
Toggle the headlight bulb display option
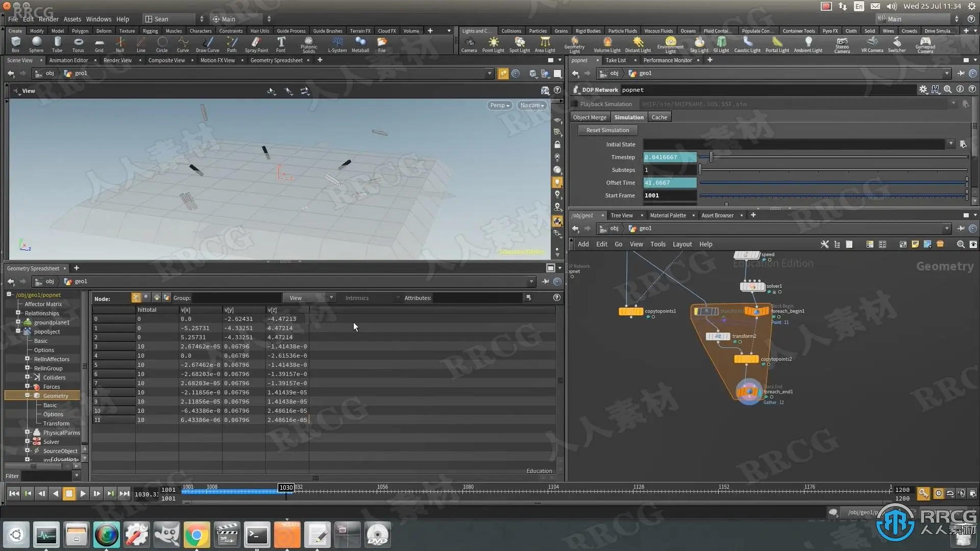click(x=557, y=182)
